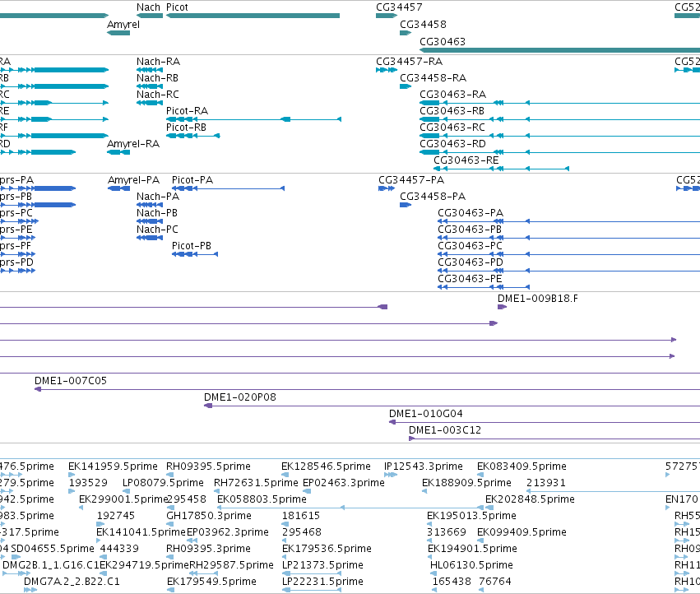Click EST HL06130.5prime
The width and height of the screenshot is (700, 594).
471,565
